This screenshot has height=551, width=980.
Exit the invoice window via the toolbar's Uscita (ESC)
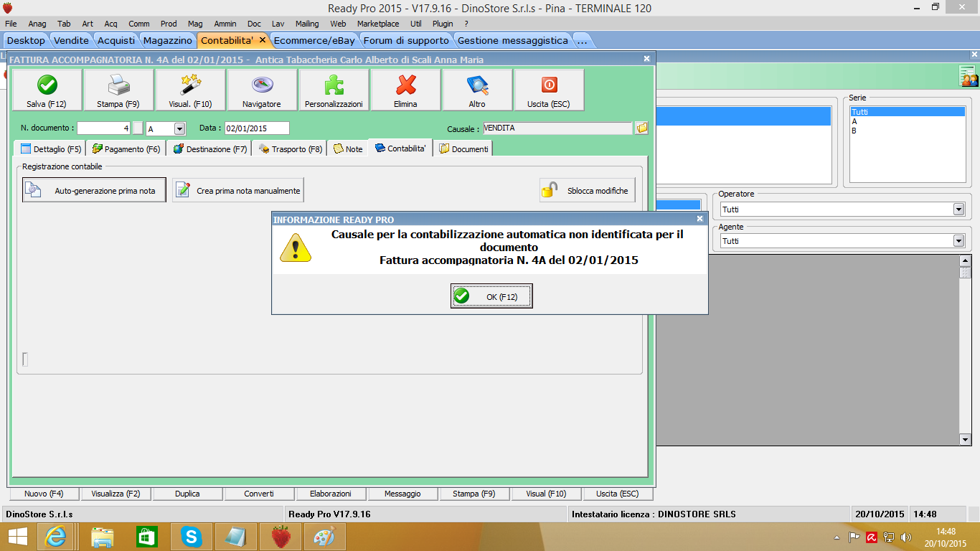tap(549, 90)
